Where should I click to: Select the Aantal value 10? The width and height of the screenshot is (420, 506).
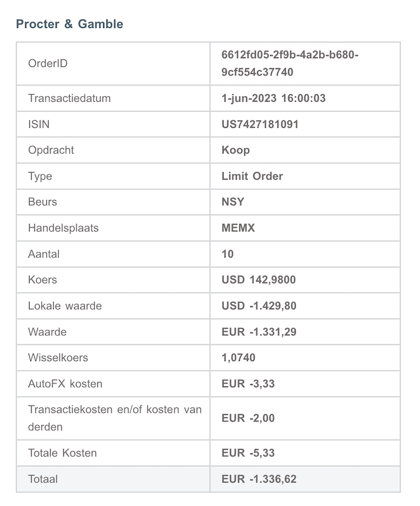pos(228,254)
